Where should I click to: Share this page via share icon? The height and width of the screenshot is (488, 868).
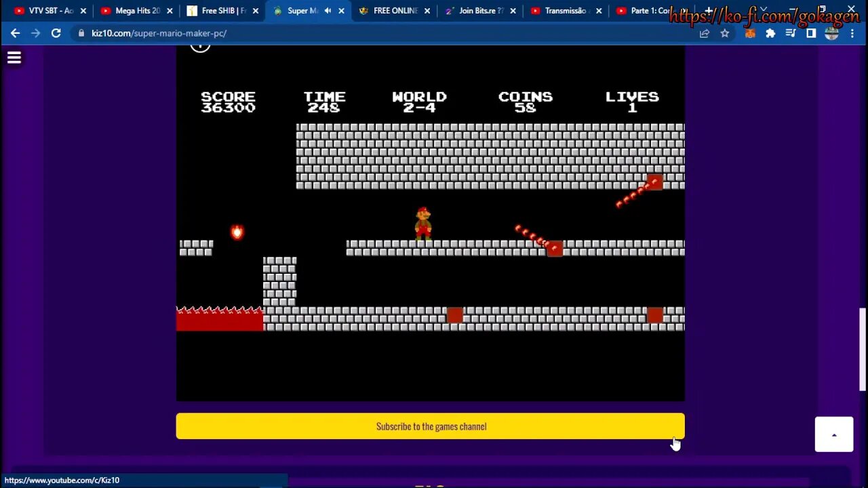coord(705,33)
